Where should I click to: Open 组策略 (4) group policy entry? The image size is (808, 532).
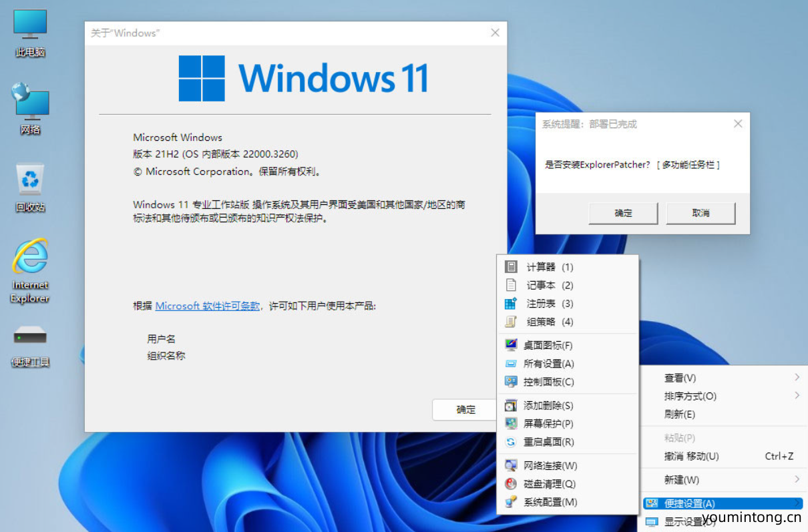(549, 322)
